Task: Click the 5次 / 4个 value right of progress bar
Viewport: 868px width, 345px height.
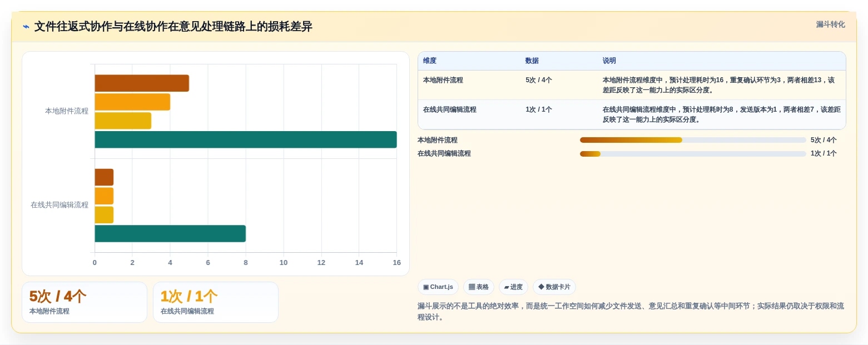Action: point(824,140)
